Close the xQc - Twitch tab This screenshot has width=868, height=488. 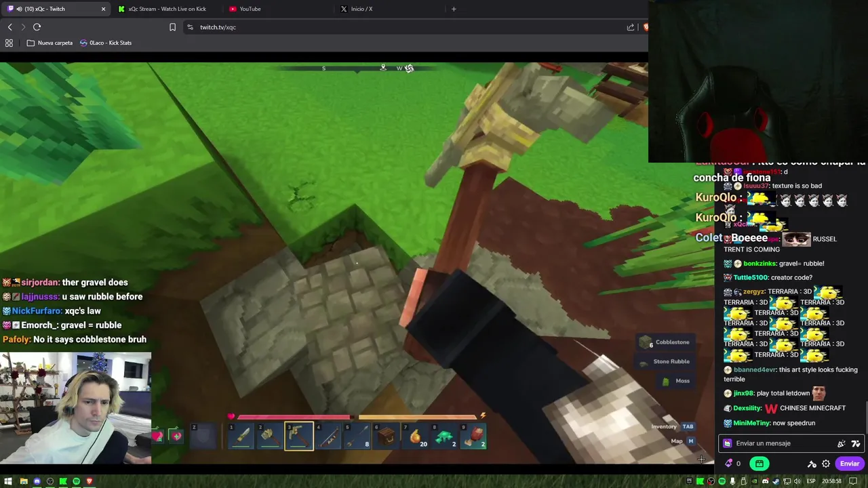(x=103, y=9)
